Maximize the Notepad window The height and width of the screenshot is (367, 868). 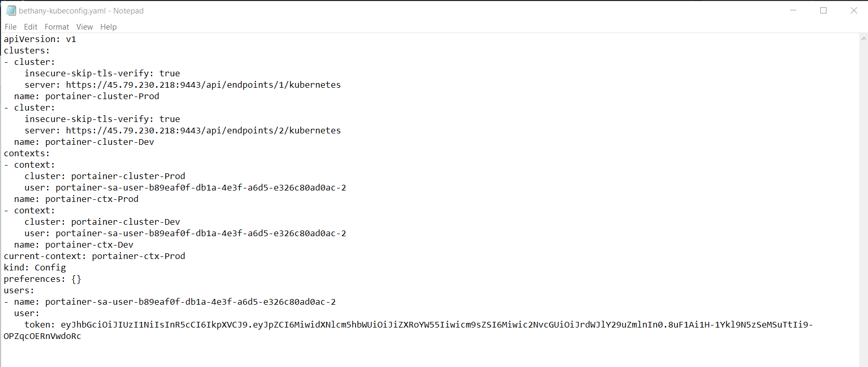pos(823,10)
